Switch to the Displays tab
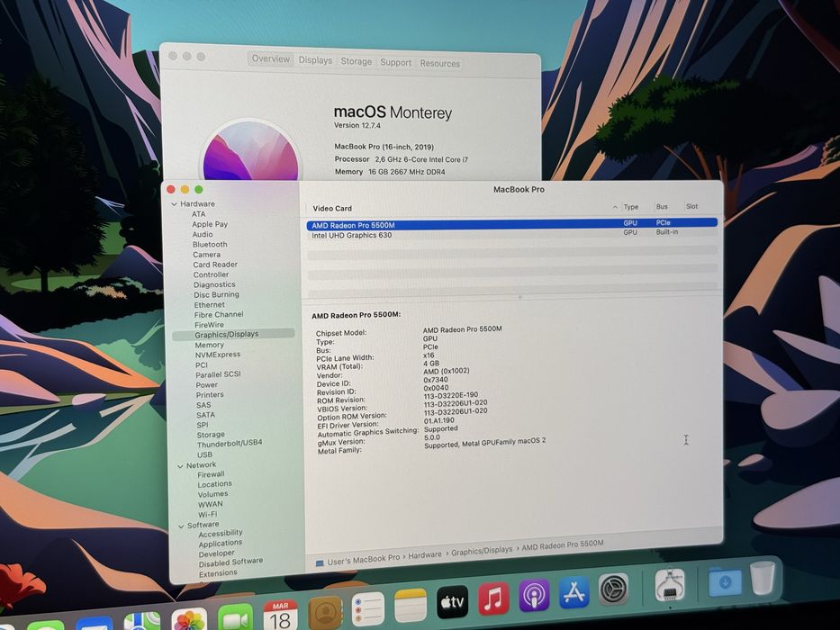The image size is (840, 630). tap(315, 60)
